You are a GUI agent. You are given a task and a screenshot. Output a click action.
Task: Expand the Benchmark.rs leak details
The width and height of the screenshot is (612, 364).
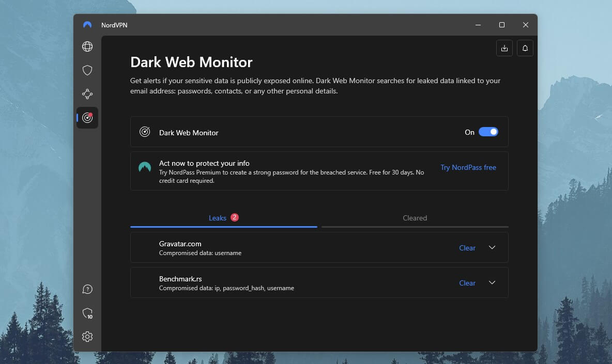click(492, 282)
